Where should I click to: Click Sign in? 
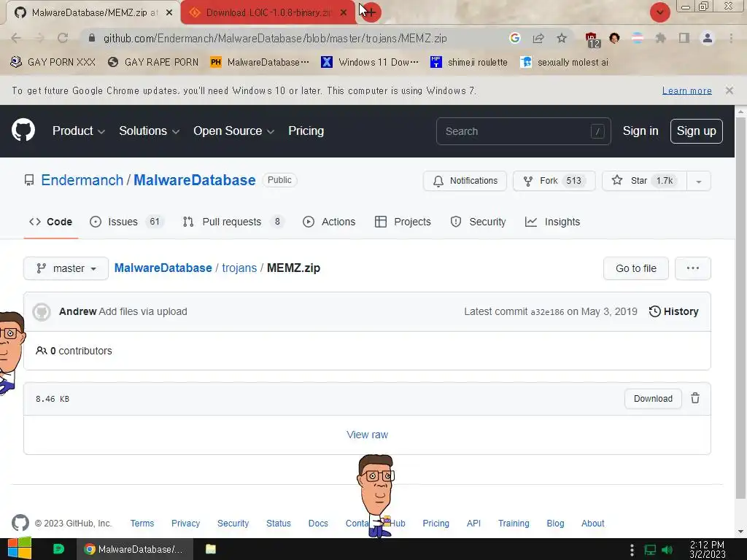click(640, 131)
